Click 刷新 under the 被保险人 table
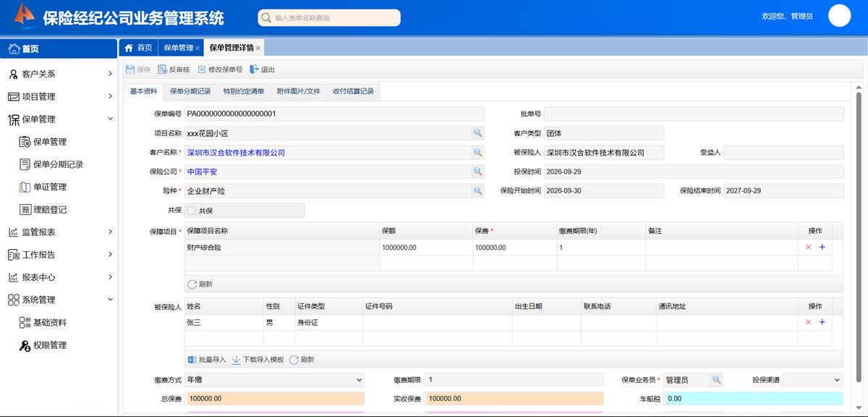Viewport: 868px width, 417px height. [x=302, y=359]
